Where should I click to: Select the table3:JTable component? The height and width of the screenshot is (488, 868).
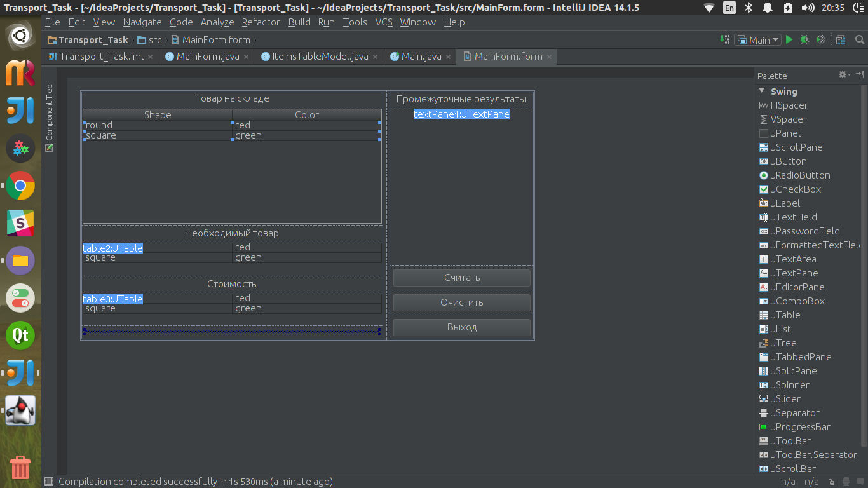coord(113,299)
